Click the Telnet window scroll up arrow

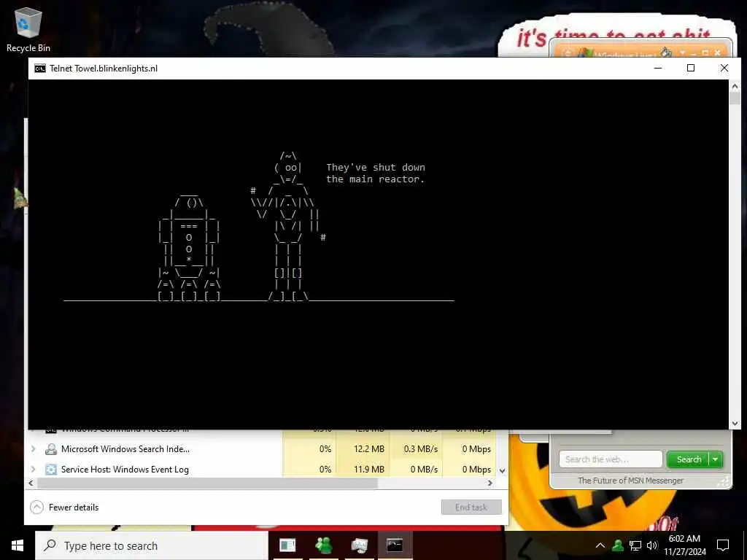[735, 86]
